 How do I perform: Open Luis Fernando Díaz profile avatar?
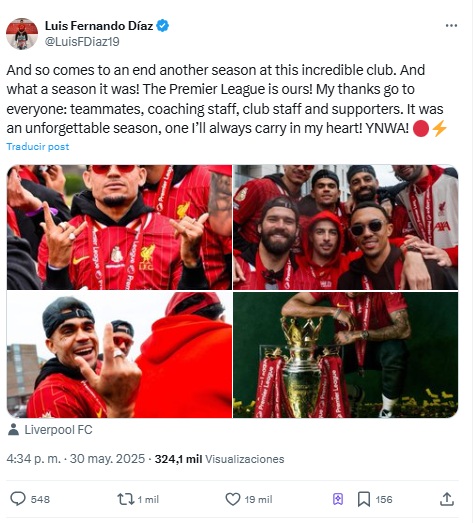pyautogui.click(x=22, y=34)
